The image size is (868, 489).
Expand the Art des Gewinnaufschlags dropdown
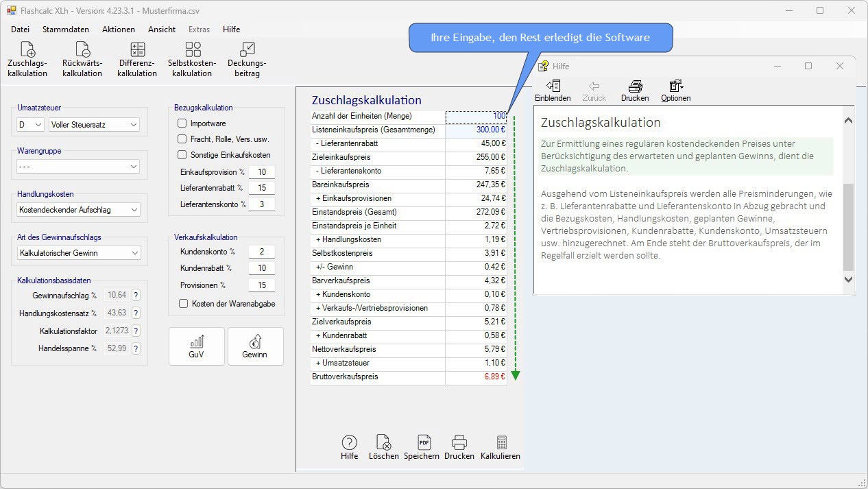(78, 253)
